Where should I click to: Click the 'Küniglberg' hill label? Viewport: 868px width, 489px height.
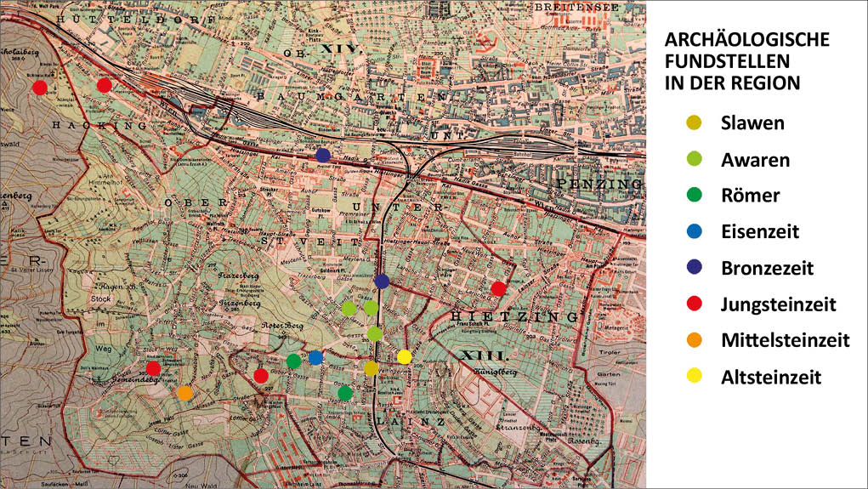pos(496,372)
